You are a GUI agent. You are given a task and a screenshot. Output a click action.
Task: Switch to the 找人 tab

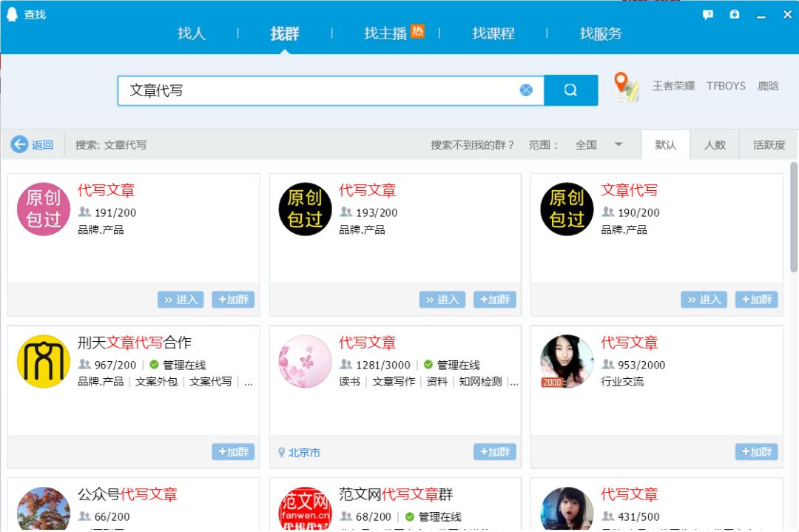[191, 33]
